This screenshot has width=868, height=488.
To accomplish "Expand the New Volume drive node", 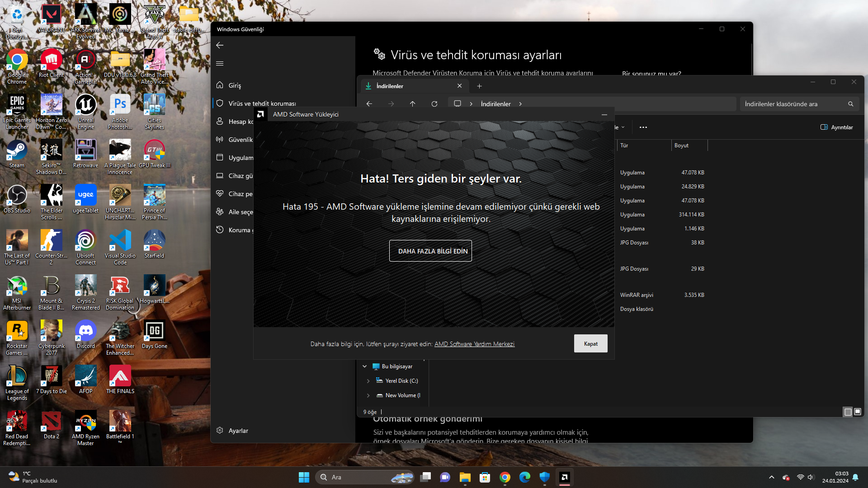I will click(x=368, y=395).
